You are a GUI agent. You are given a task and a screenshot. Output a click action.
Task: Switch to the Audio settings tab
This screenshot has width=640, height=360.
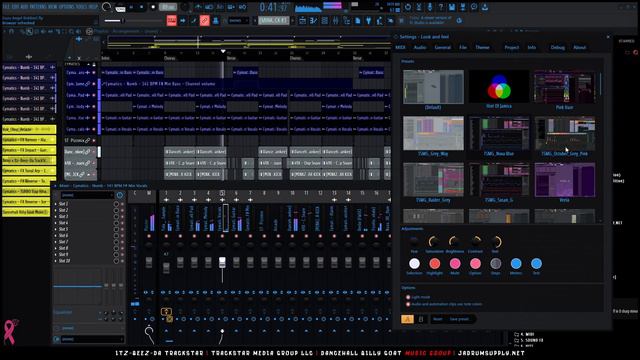(420, 47)
